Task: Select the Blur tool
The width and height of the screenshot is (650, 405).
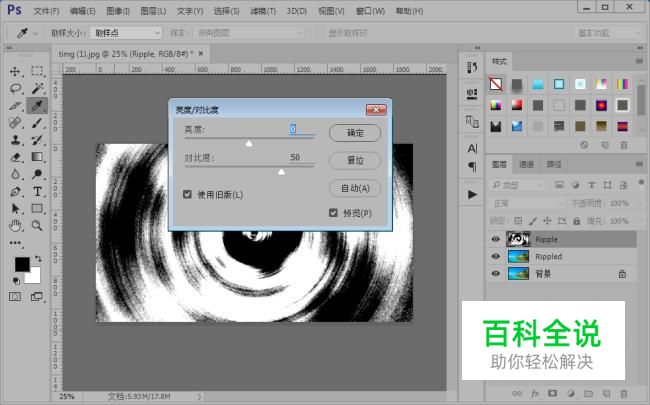Action: pyautogui.click(x=15, y=174)
